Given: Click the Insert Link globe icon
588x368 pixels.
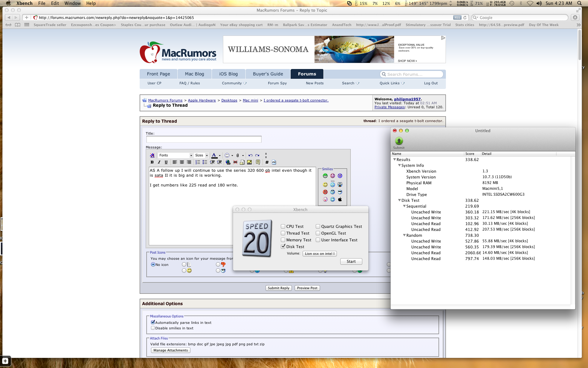Looking at the screenshot, I should click(228, 162).
